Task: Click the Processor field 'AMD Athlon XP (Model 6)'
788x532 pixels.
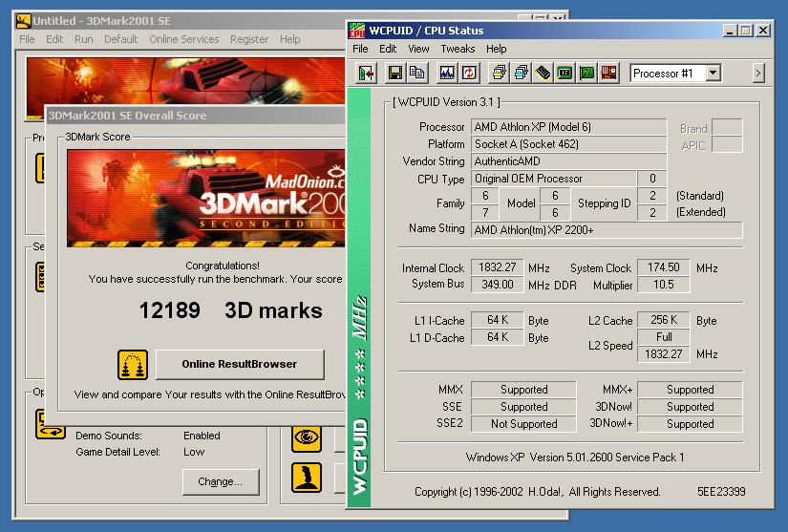Action: [568, 127]
